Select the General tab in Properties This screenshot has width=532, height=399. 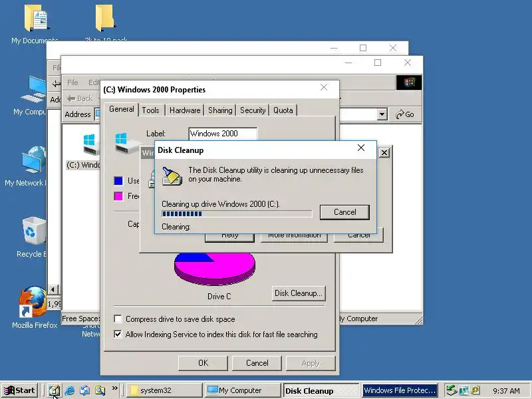(x=122, y=109)
